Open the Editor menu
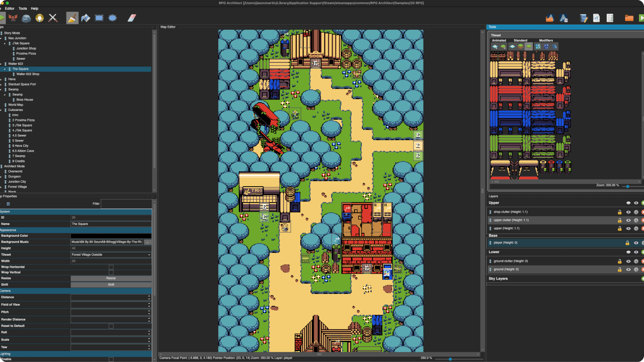The height and width of the screenshot is (362, 644). point(10,8)
